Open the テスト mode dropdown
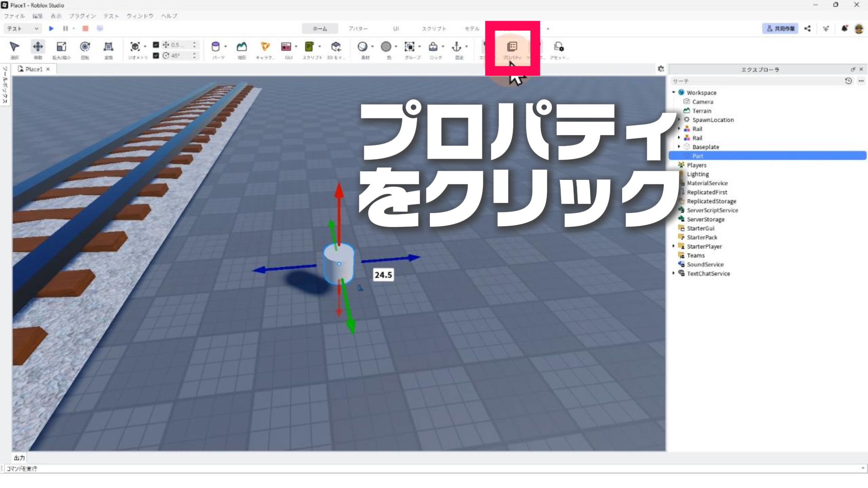 pos(23,28)
